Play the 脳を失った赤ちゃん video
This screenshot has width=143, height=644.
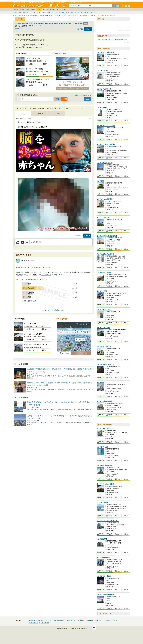tap(53, 151)
